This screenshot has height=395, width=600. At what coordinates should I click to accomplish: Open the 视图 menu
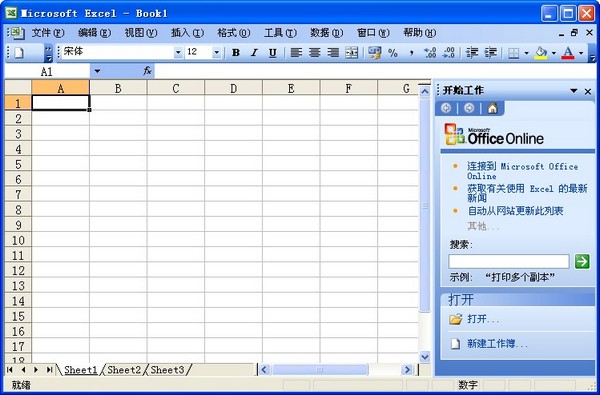coord(141,33)
